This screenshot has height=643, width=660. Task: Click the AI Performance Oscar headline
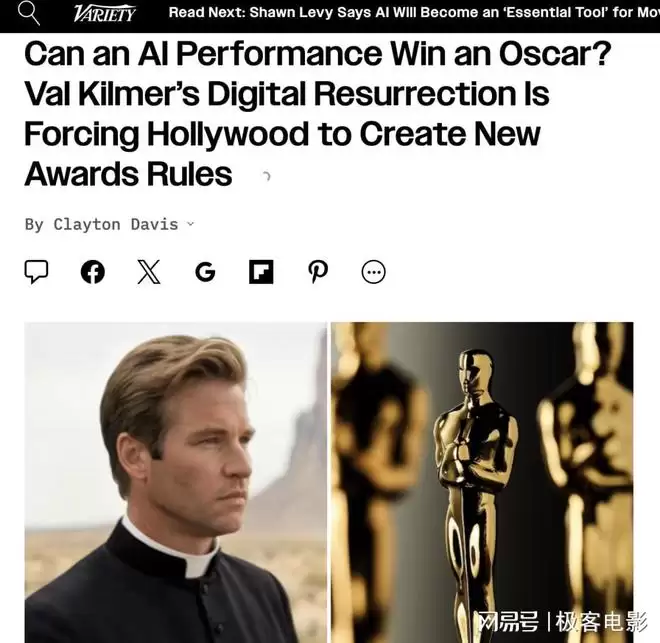(x=317, y=114)
